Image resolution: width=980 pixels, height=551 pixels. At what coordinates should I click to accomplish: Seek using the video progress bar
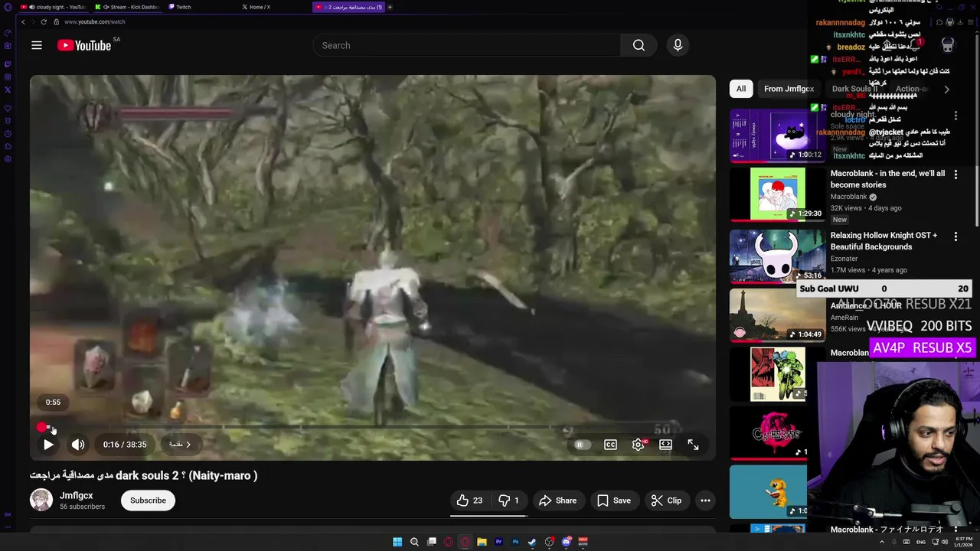point(373,427)
